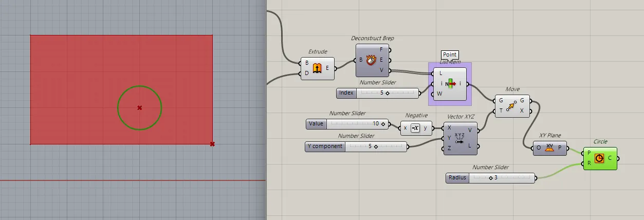644x220 pixels.
Task: Select the green circle in the viewport
Action: 118,108
